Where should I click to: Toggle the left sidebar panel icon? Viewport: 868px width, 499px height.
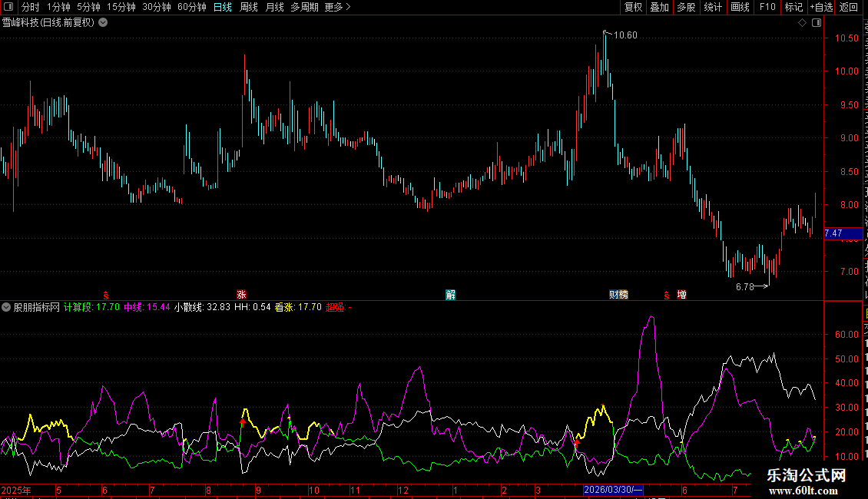tap(8, 7)
